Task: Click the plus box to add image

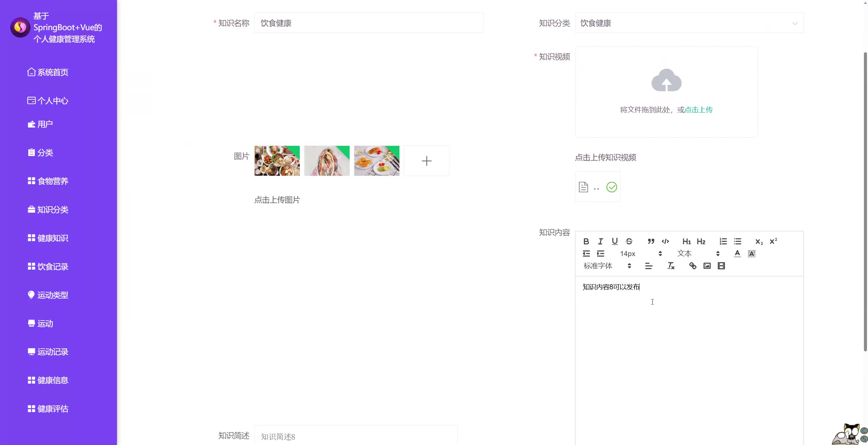Action: (x=427, y=161)
